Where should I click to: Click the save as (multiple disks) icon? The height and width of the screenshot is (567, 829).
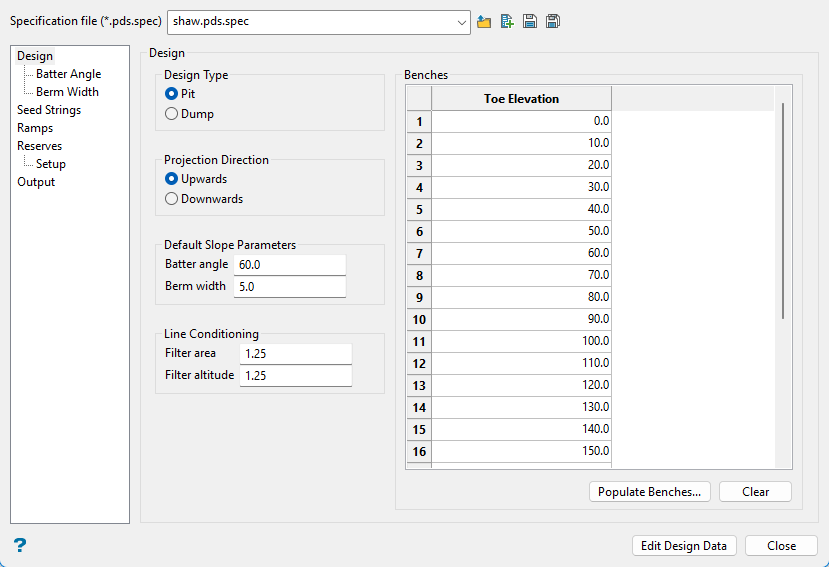coord(553,22)
